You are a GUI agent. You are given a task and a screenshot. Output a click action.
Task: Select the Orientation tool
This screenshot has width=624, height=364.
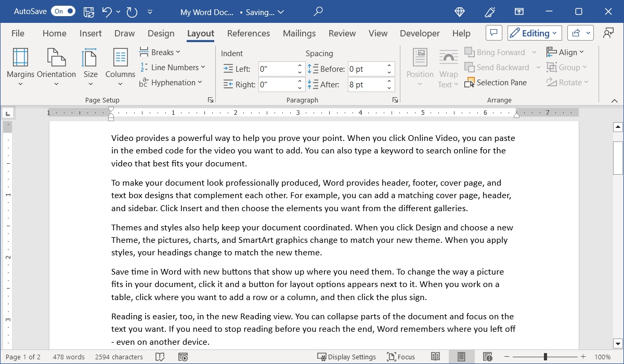pyautogui.click(x=56, y=67)
